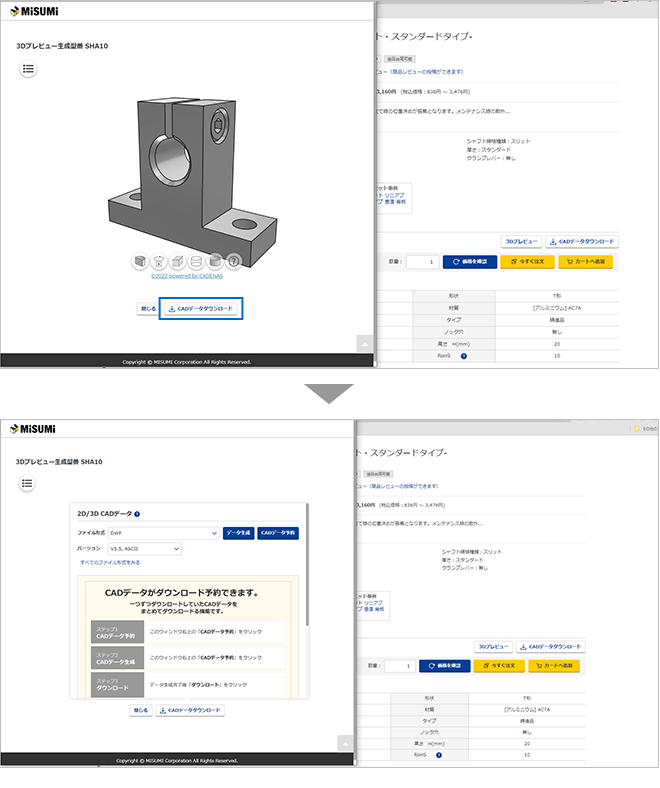Viewport: 660px width, 788px height.
Task: Click the solid cube view icon under the 3D model
Action: click(x=141, y=261)
